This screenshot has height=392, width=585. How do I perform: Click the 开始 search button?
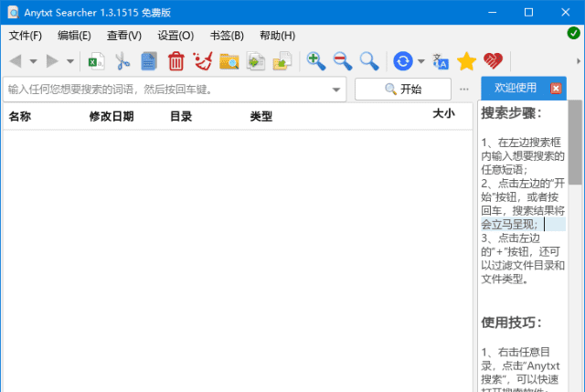click(x=403, y=90)
